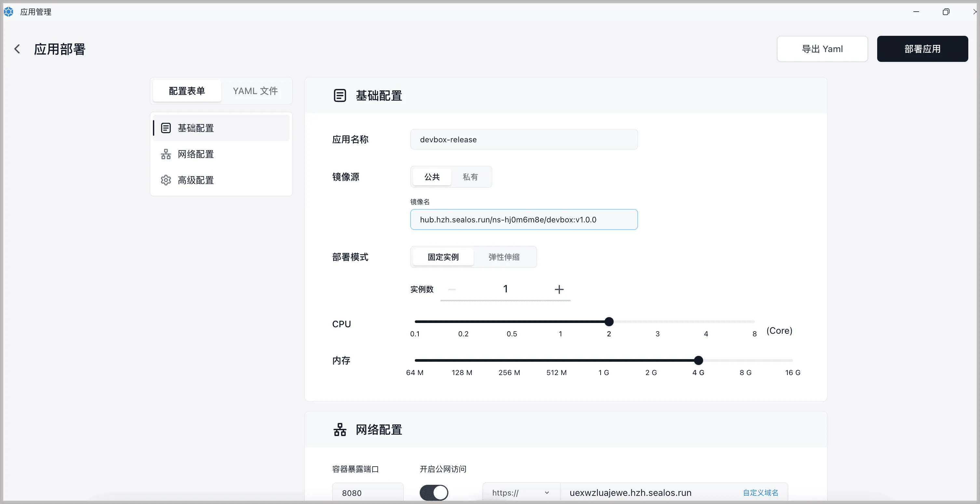Select 弹性伸缩 deployment mode
Screen dimensions: 980x504
coord(504,257)
